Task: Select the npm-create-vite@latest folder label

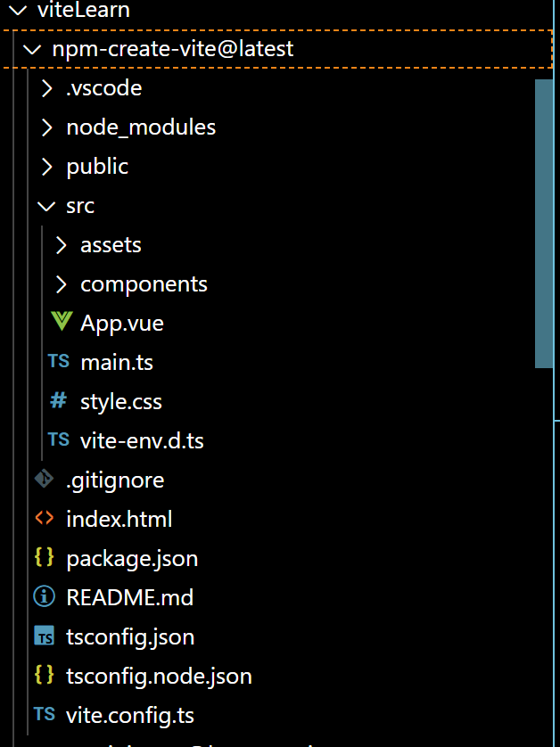Action: (x=172, y=49)
